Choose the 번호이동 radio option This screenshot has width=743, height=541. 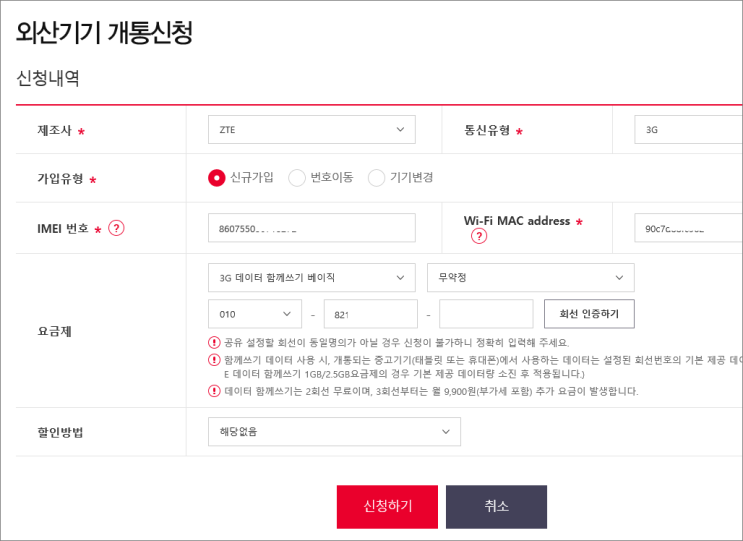[x=297, y=178]
